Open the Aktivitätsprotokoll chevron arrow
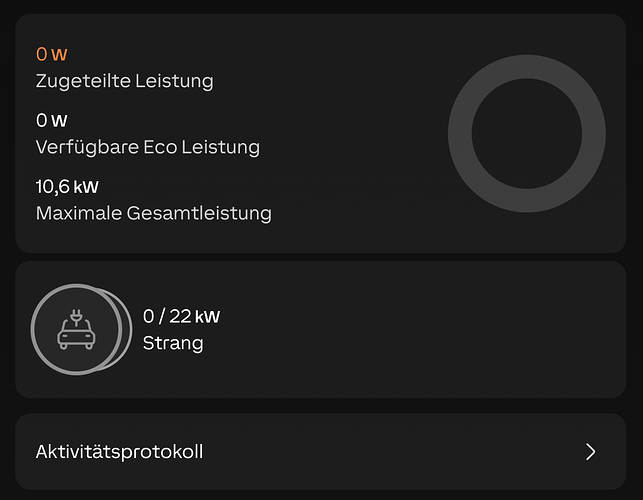The width and height of the screenshot is (643, 500). 591,452
